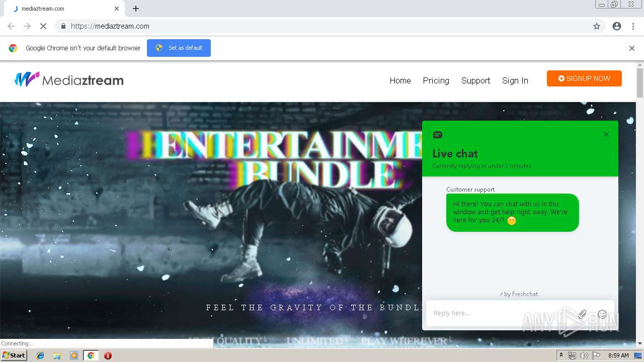Close the Live chat widget
This screenshot has height=362, width=644.
(x=606, y=134)
